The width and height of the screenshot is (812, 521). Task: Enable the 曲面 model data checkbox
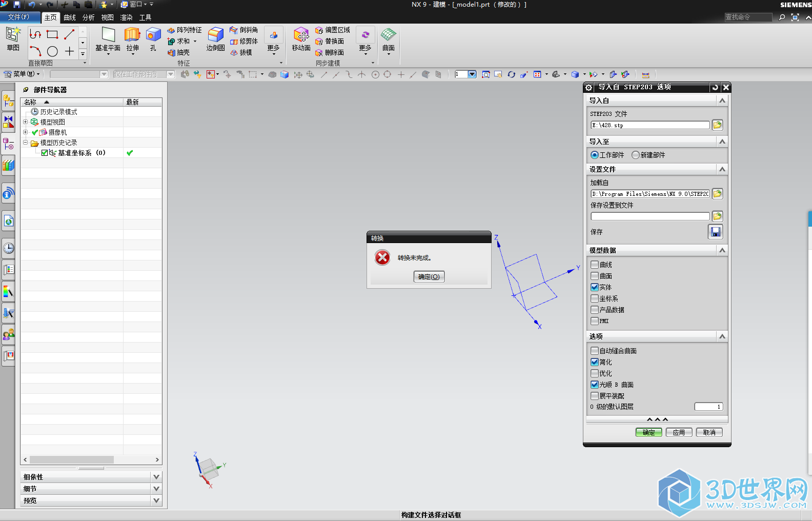[x=595, y=276]
